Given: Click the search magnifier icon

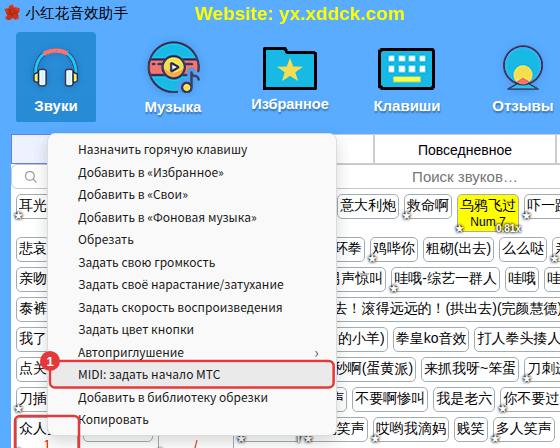Looking at the screenshot, I should [x=31, y=177].
